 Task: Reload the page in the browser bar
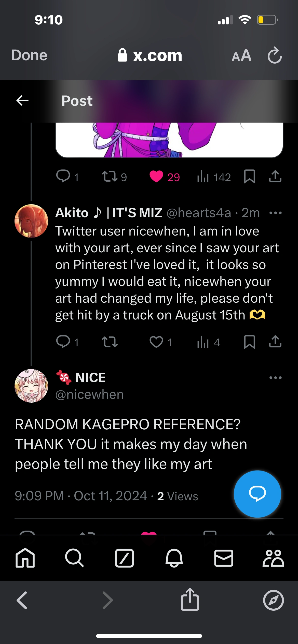pos(275,55)
